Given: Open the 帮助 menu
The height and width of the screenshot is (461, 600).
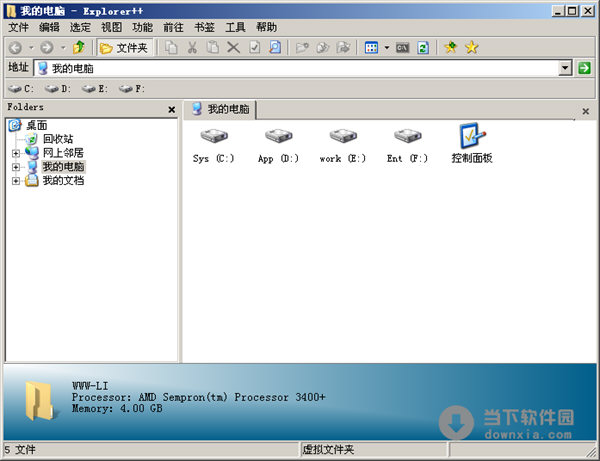Looking at the screenshot, I should tap(266, 27).
